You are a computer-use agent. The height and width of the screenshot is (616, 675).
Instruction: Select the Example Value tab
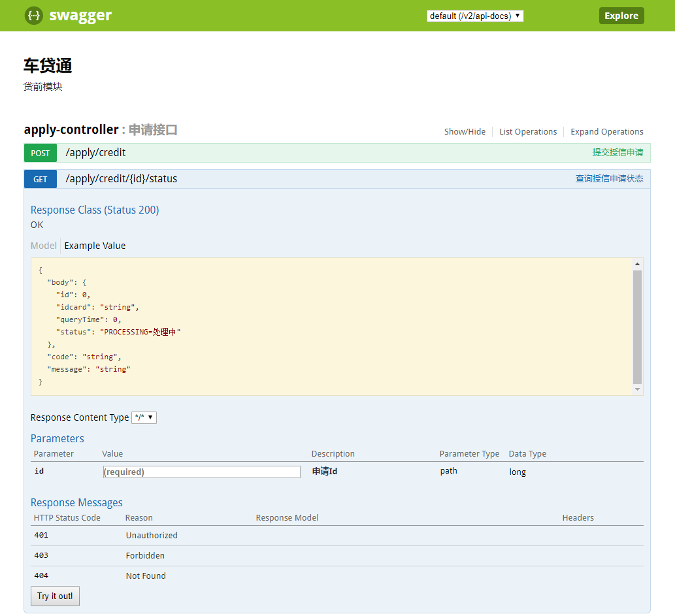(95, 246)
